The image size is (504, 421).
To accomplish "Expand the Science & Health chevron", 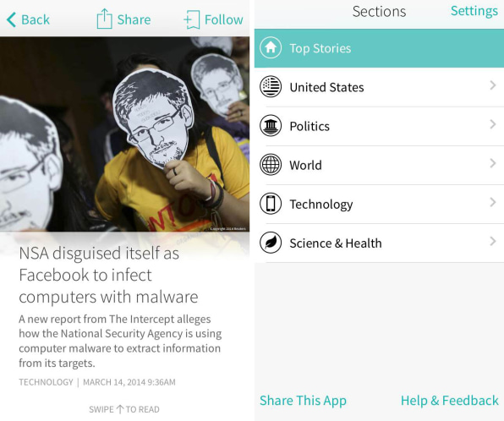I will tap(493, 241).
